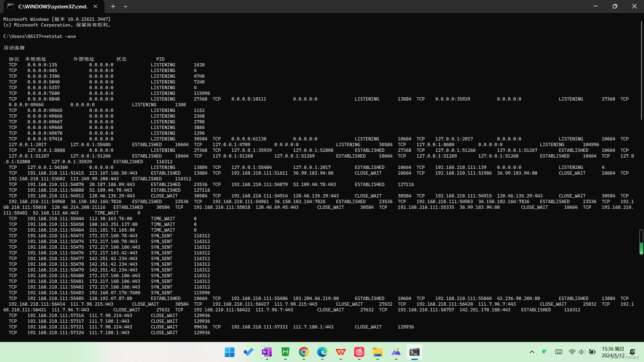This screenshot has height=362, width=644.
Task: Open Wi-Fi network settings flyout
Action: (572, 352)
